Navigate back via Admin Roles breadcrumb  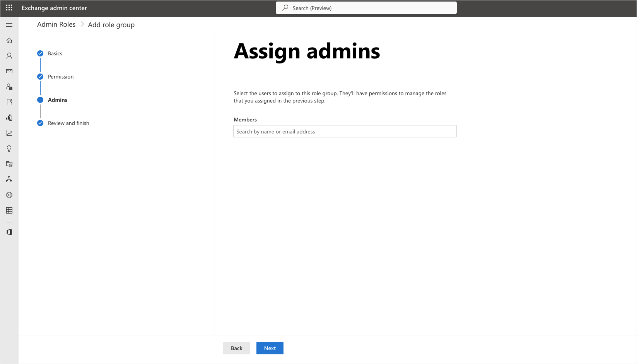56,24
